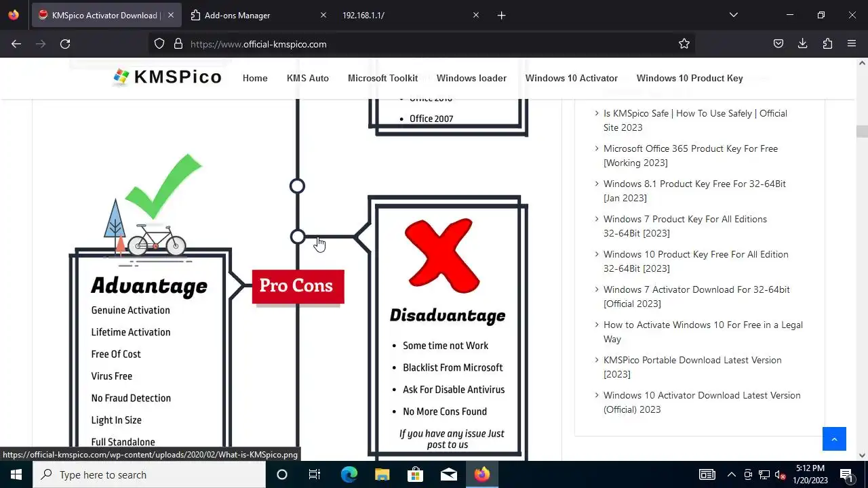Launch Microsoft Edge from taskbar
The image size is (868, 488).
pyautogui.click(x=349, y=474)
